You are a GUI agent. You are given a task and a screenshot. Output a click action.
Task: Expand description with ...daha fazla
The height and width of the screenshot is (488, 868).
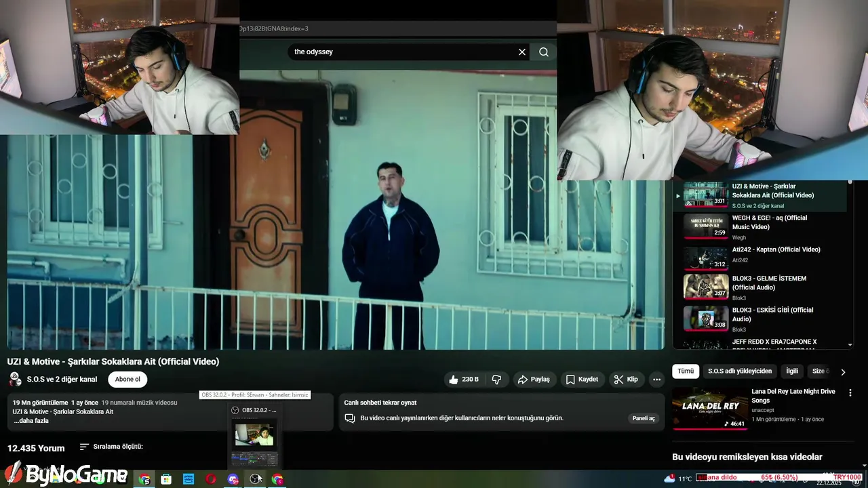[31, 421]
